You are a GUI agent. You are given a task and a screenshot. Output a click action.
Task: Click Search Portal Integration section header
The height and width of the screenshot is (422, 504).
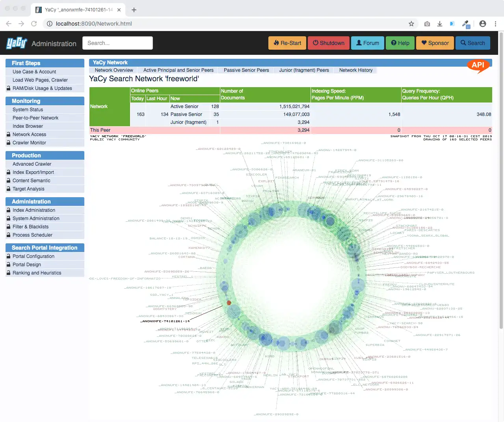pyautogui.click(x=45, y=248)
